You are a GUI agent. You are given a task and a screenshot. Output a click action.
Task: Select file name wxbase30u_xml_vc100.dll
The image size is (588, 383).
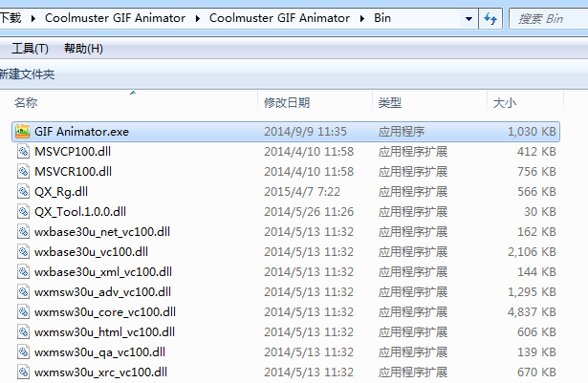(103, 272)
